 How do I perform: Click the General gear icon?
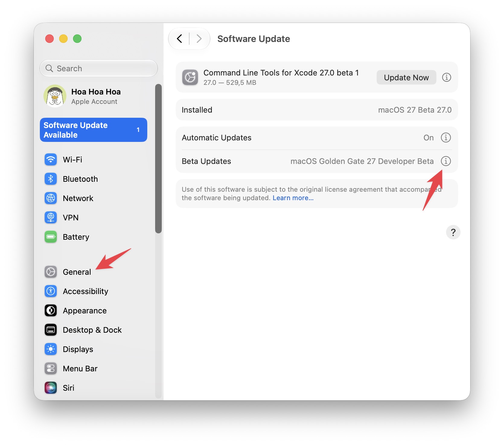(51, 272)
